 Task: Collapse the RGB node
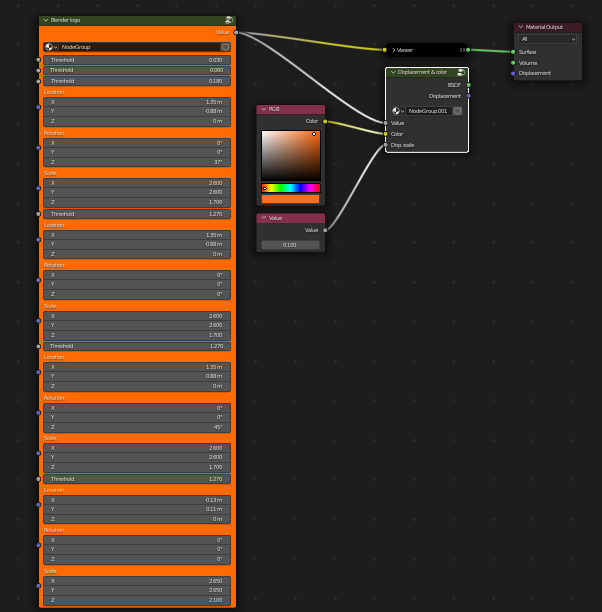pyautogui.click(x=264, y=109)
